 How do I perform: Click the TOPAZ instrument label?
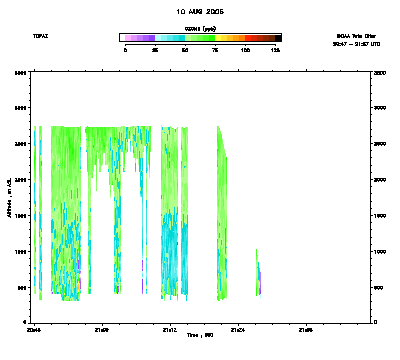[x=40, y=36]
